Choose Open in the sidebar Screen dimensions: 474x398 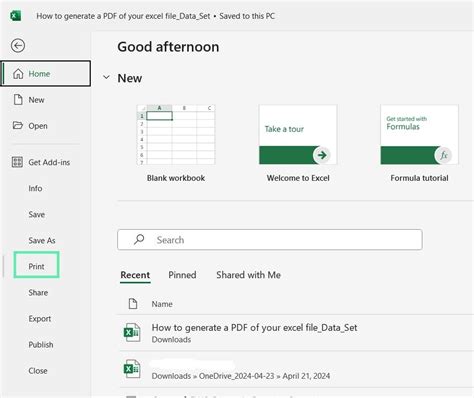tap(38, 126)
